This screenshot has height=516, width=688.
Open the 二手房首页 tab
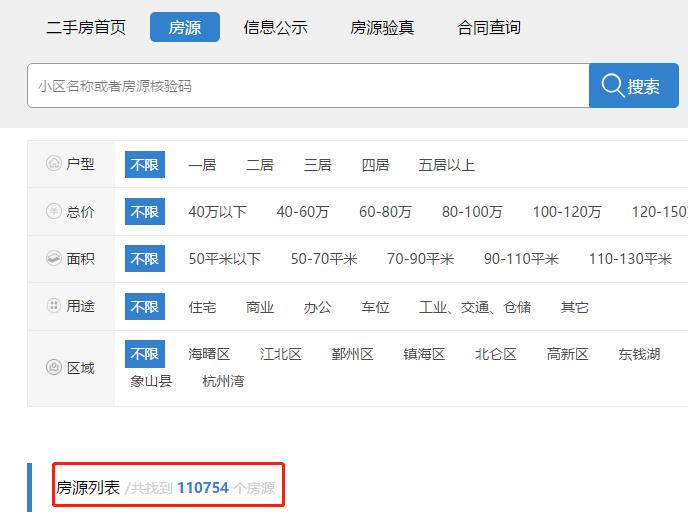click(x=86, y=27)
